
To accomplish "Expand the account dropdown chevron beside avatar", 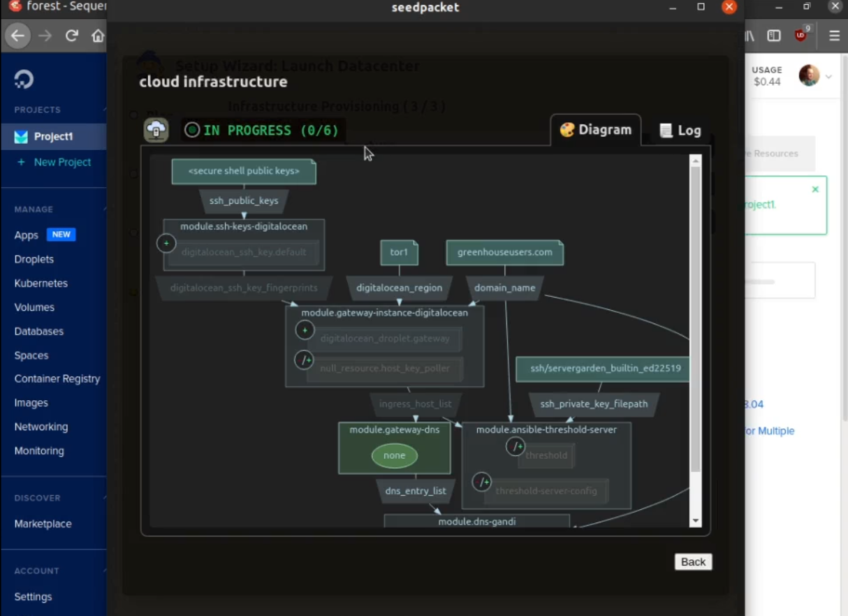I will 828,76.
